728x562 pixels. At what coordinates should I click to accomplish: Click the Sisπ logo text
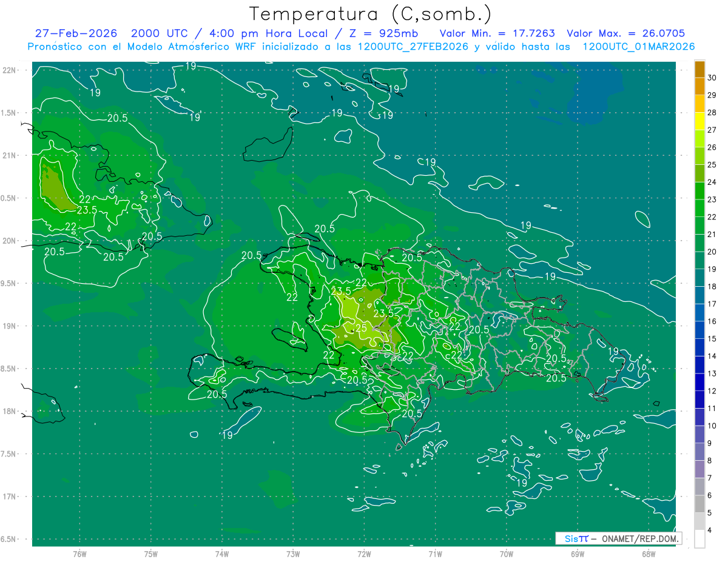point(576,539)
